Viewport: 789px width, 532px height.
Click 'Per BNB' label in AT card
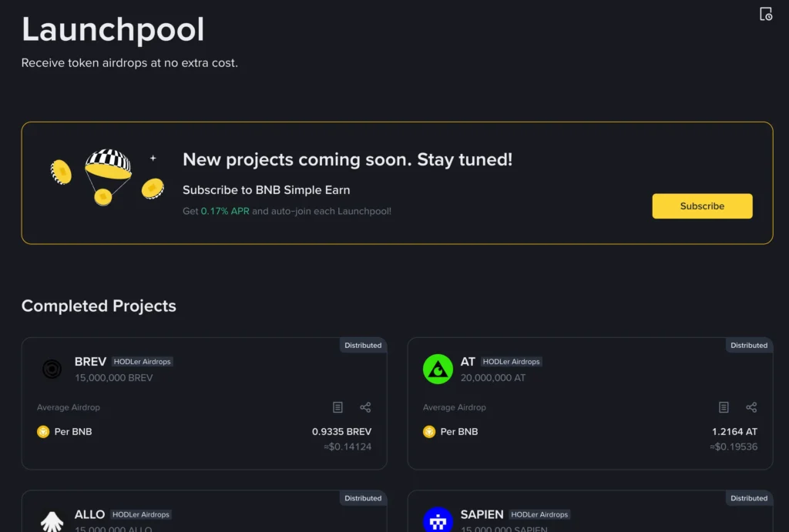pyautogui.click(x=459, y=431)
